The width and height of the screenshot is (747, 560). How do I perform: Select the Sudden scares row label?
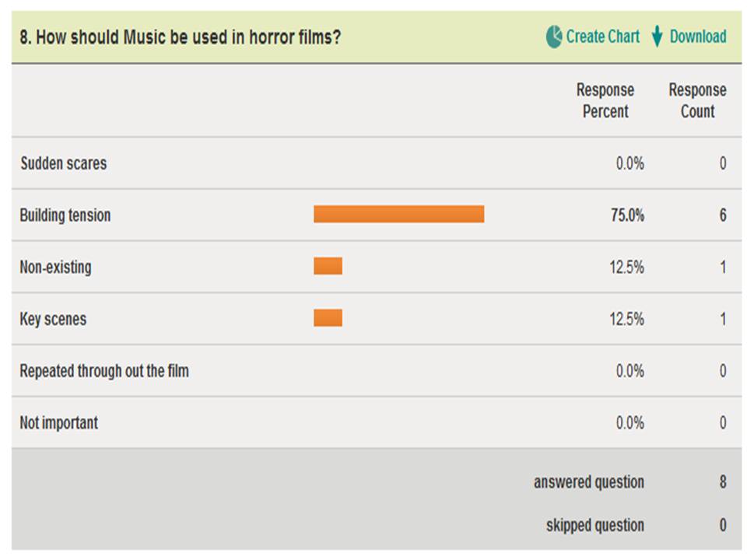point(63,163)
